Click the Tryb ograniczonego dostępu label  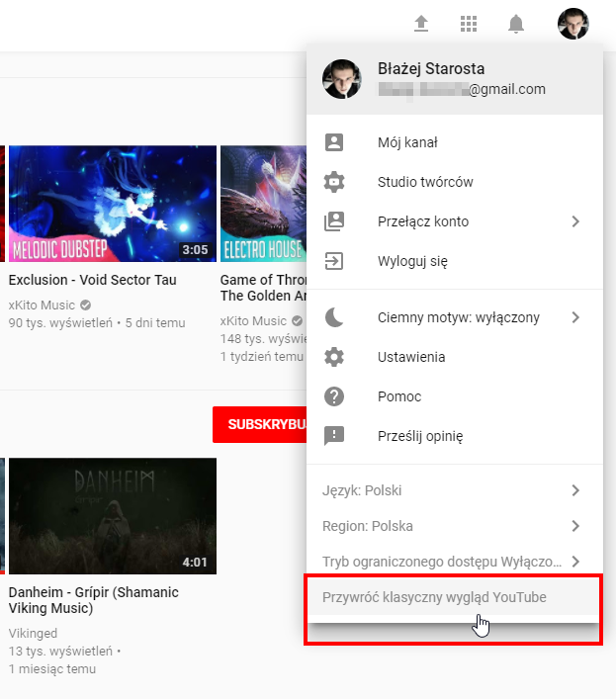point(442,562)
